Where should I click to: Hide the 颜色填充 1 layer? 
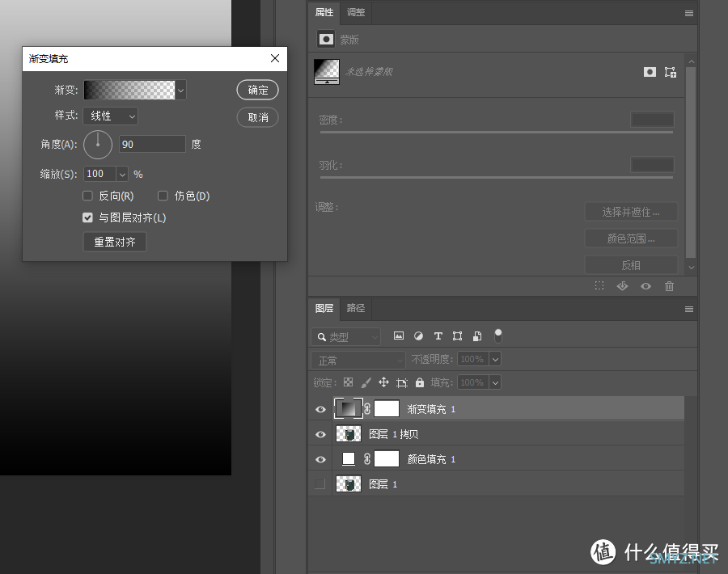tap(320, 459)
